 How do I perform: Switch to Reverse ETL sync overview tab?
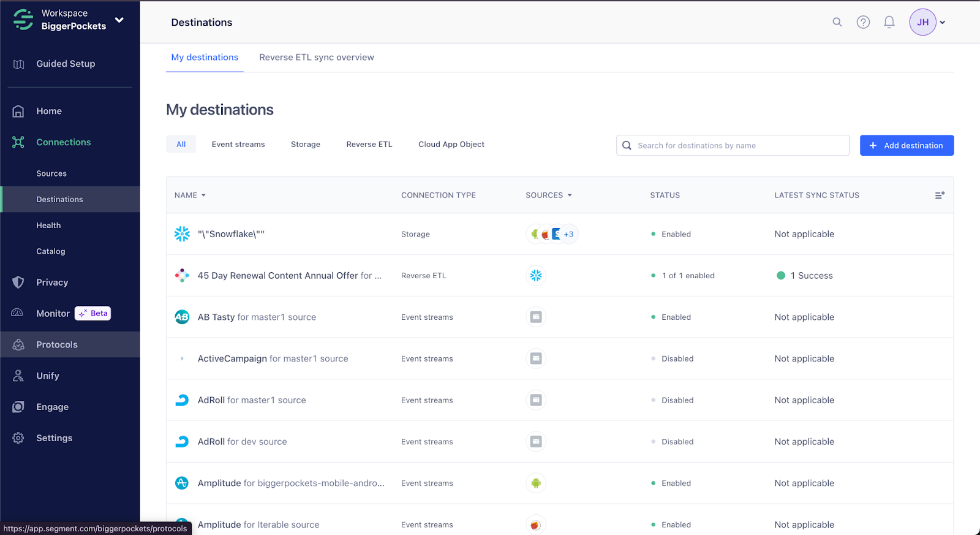(316, 57)
